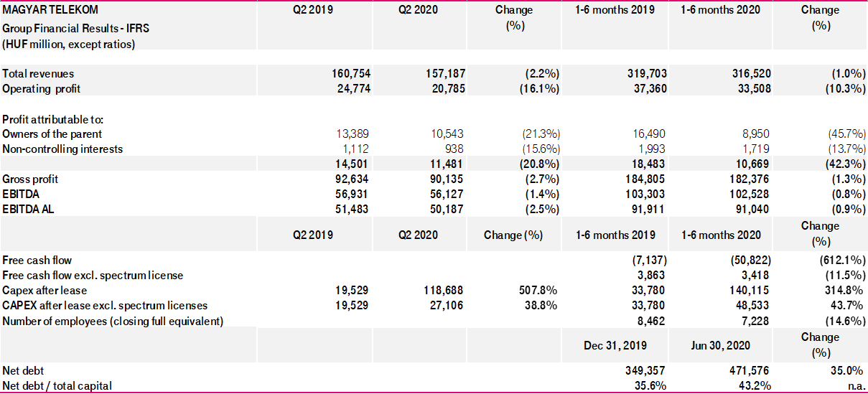Click the (16.1%) operating profit change
The height and width of the screenshot is (394, 868).
point(538,88)
